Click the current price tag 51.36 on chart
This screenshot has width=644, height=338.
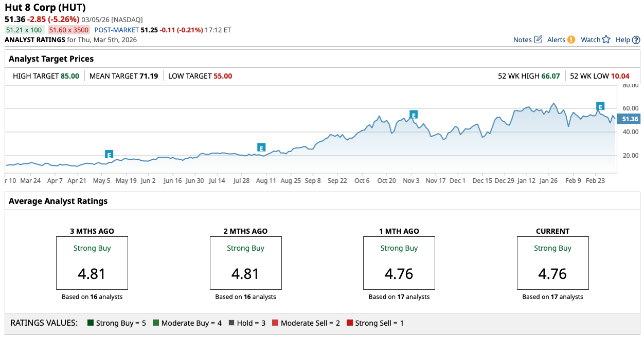[x=629, y=119]
